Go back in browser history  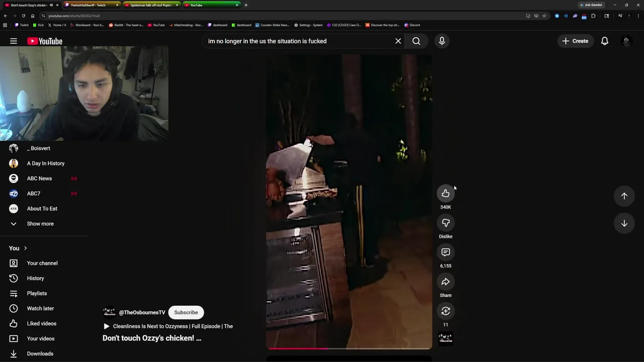(x=5, y=16)
